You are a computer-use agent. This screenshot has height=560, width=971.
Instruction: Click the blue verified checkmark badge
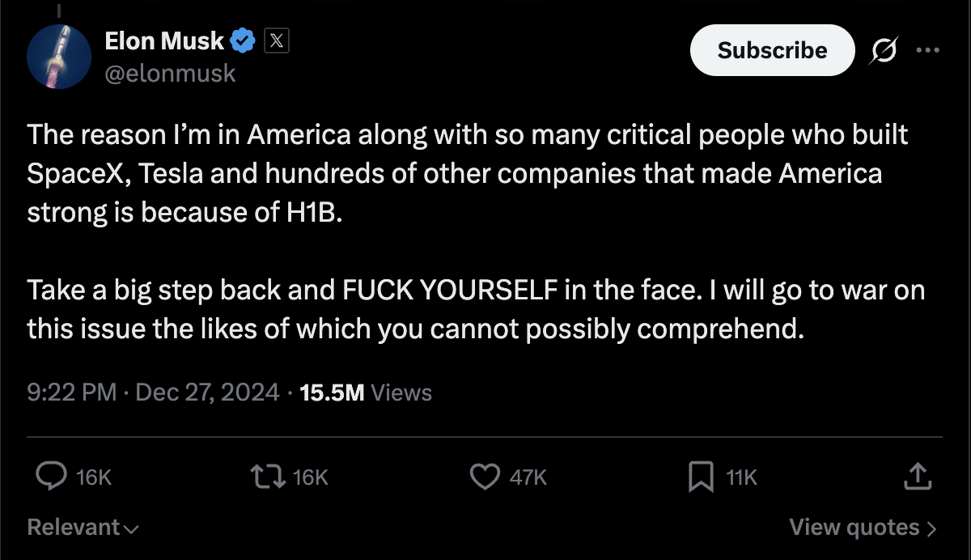(x=244, y=40)
